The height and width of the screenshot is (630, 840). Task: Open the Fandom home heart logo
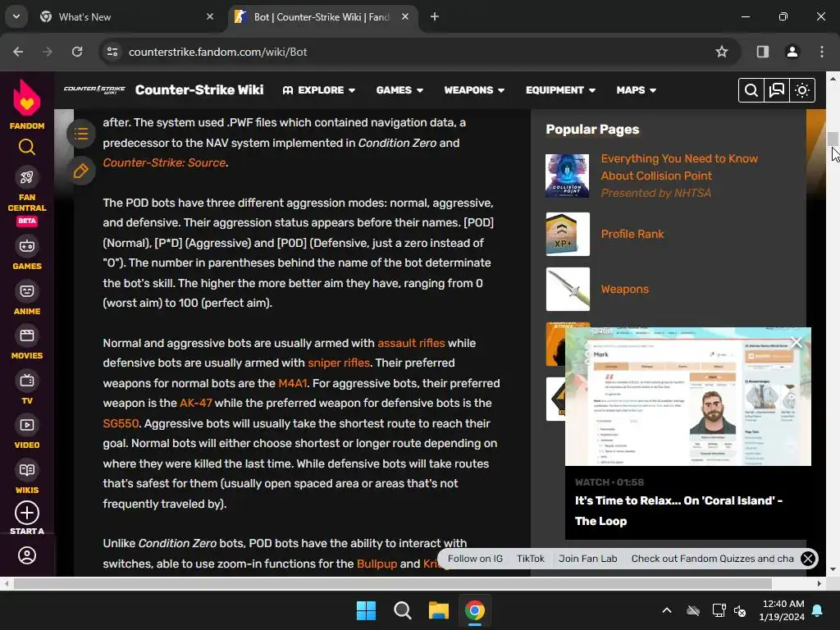(26, 98)
